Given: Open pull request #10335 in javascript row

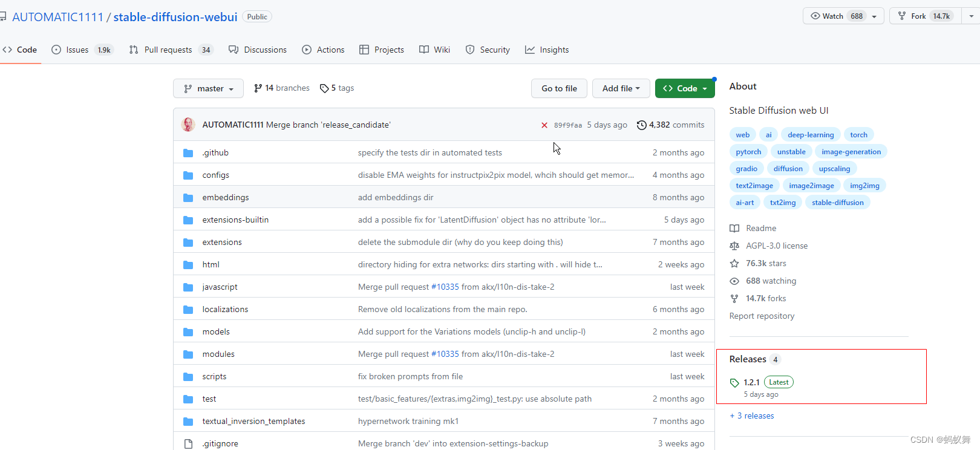Looking at the screenshot, I should pyautogui.click(x=445, y=287).
